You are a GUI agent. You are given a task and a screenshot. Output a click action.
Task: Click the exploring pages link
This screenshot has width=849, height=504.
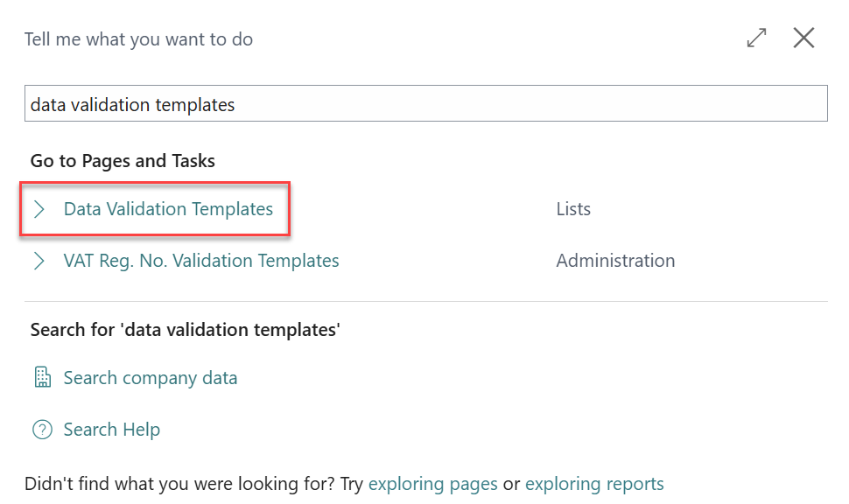(x=432, y=483)
